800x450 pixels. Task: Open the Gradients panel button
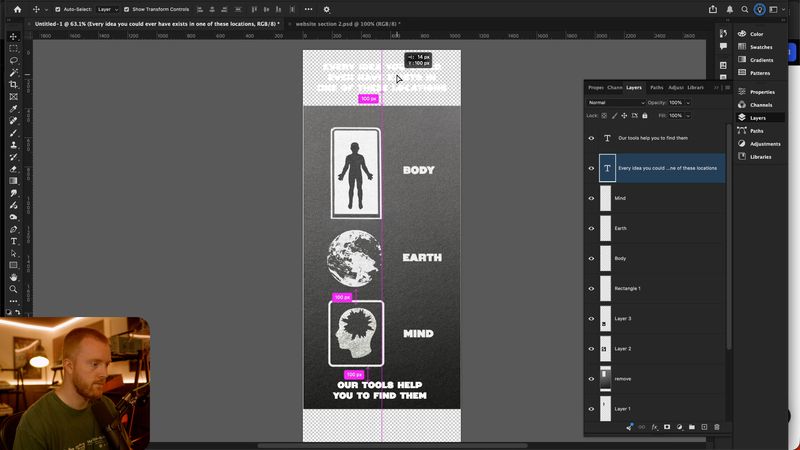[x=756, y=60]
